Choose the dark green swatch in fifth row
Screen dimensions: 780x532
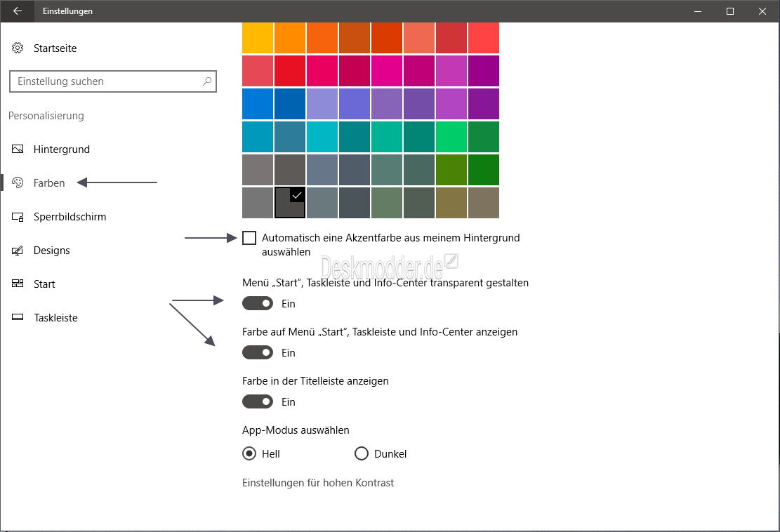(484, 170)
